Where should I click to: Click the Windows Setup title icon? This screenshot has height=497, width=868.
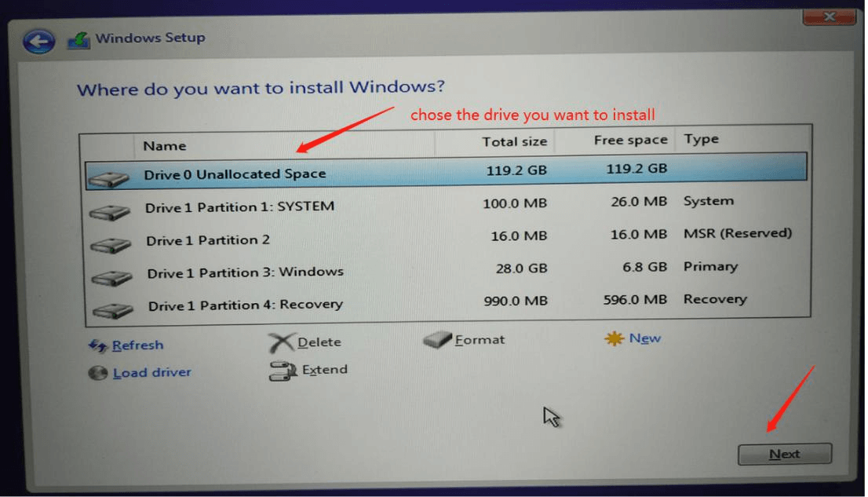(78, 40)
